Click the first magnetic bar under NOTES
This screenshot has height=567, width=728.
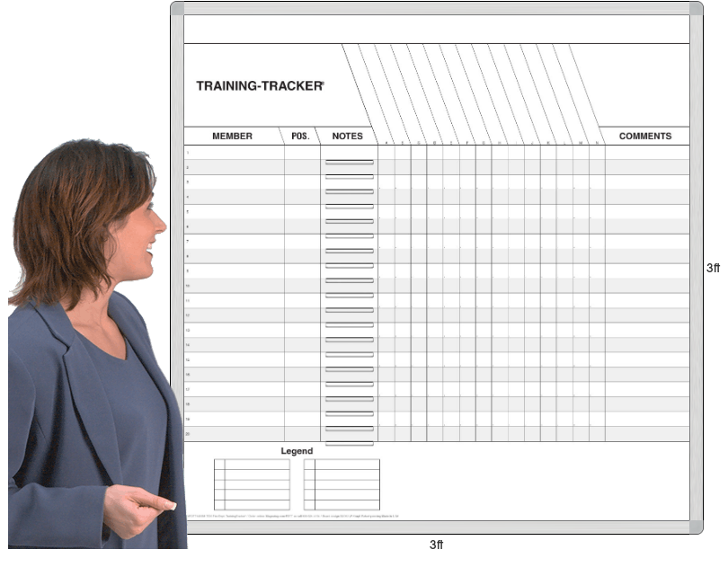(x=349, y=162)
